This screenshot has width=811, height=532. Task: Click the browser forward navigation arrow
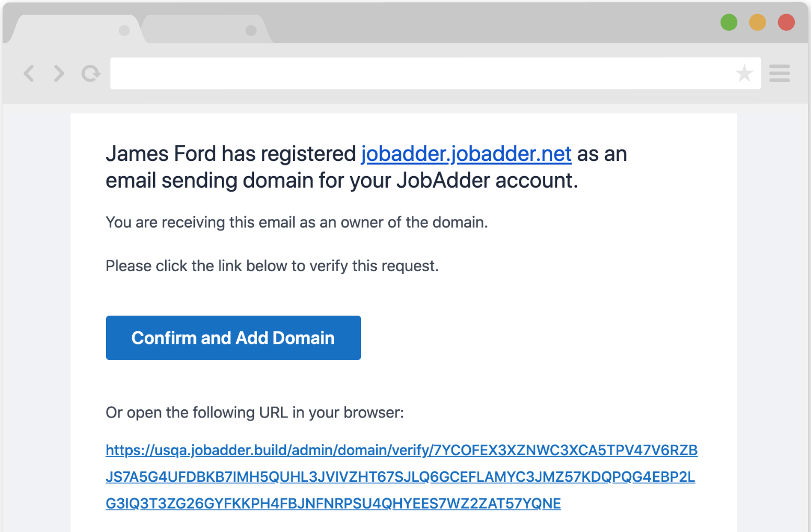59,74
